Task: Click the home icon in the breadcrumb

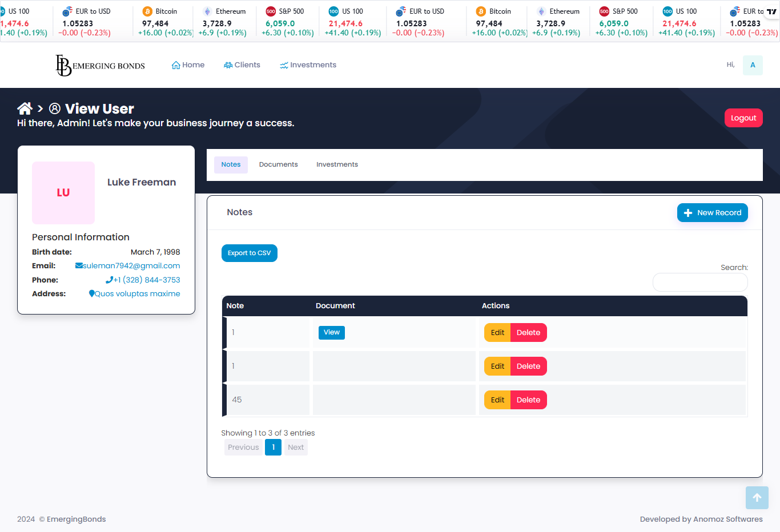Action: click(x=25, y=108)
